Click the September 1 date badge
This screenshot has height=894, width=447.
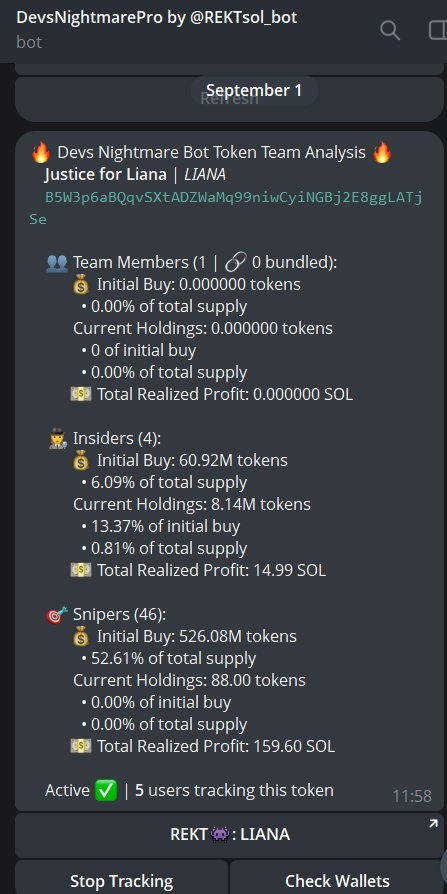(x=254, y=91)
